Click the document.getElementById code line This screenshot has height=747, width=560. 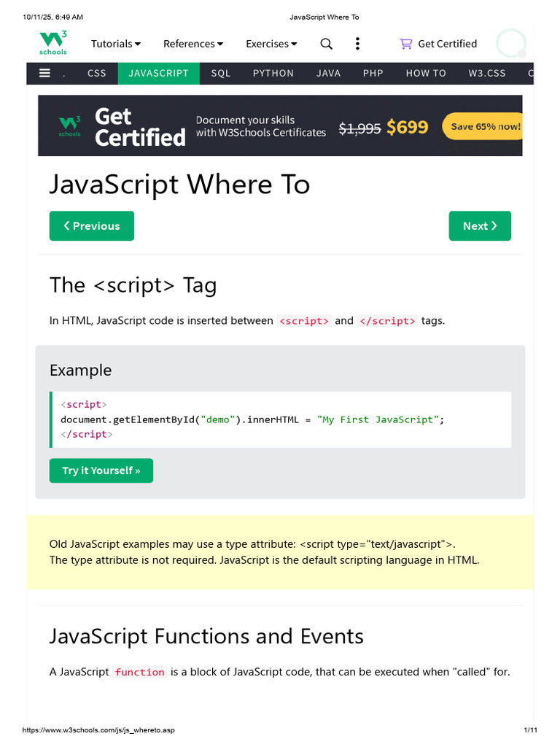coord(252,419)
